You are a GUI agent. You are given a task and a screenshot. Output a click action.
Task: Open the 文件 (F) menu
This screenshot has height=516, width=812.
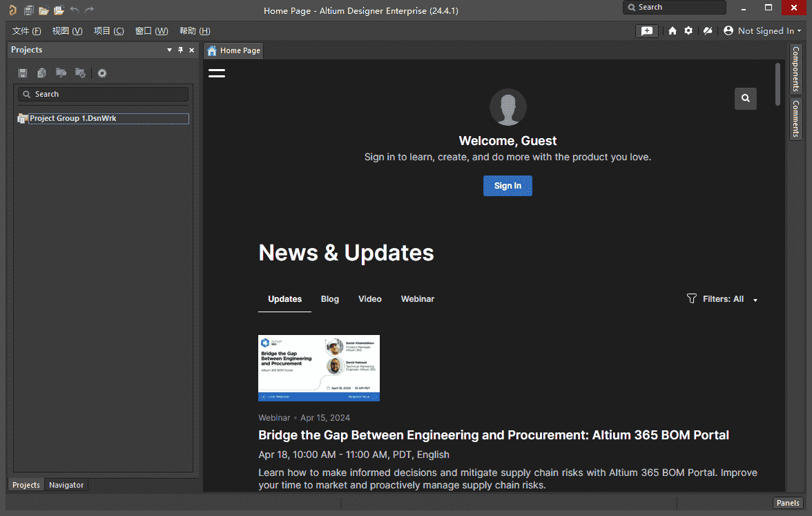(27, 31)
